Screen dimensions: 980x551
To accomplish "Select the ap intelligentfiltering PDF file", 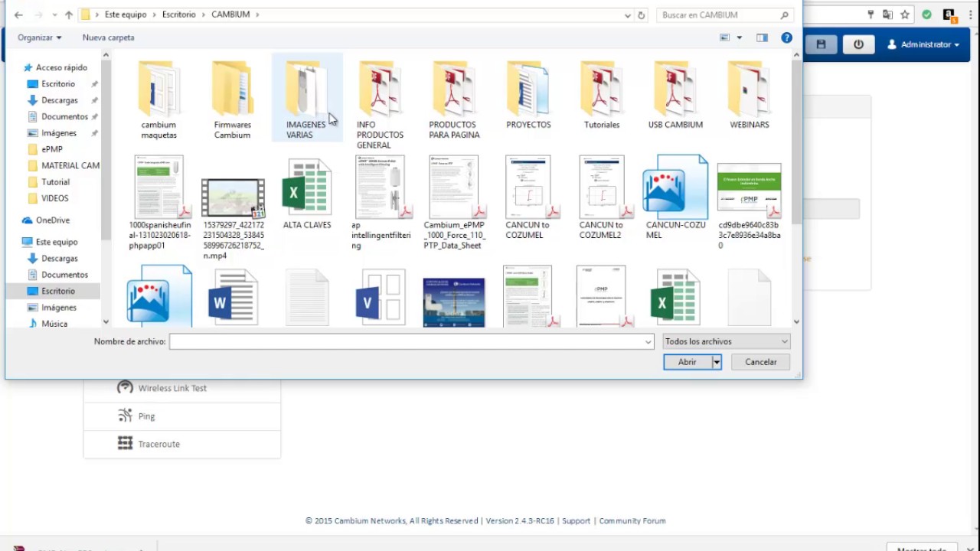I will (381, 203).
